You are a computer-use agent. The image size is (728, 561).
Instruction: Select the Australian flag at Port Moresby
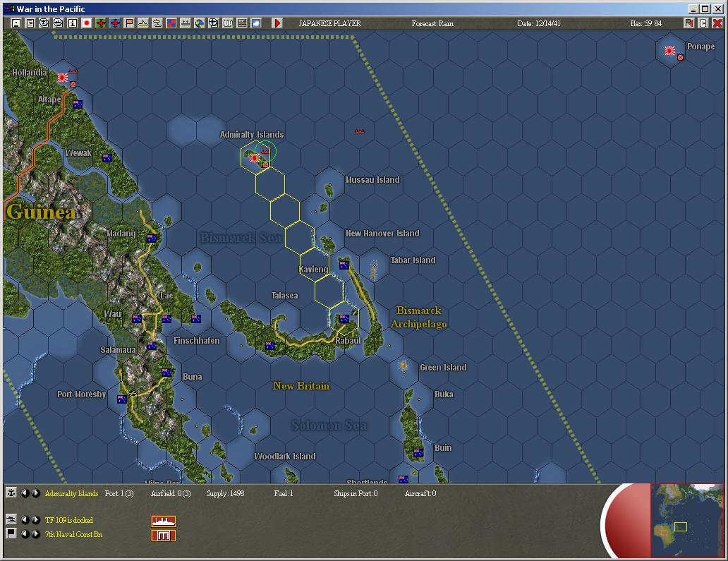pyautogui.click(x=121, y=399)
